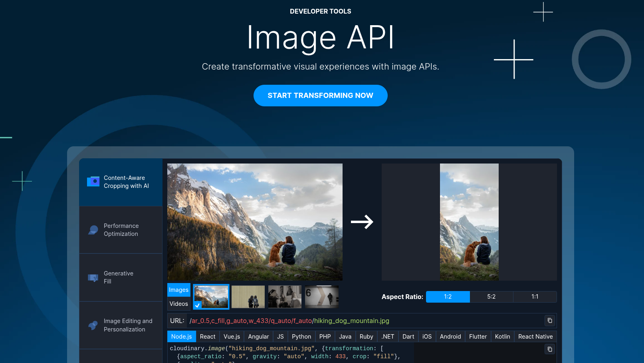Choose the hiking dog mountain thumbnail

(x=211, y=297)
